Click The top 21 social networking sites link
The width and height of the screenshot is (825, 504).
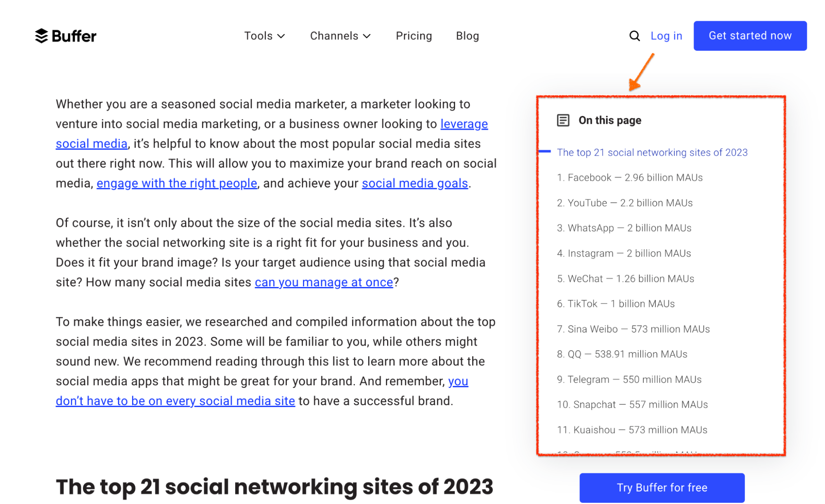point(652,153)
